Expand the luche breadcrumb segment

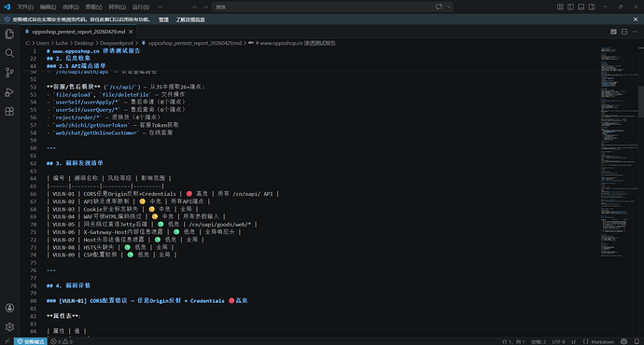pyautogui.click(x=62, y=43)
